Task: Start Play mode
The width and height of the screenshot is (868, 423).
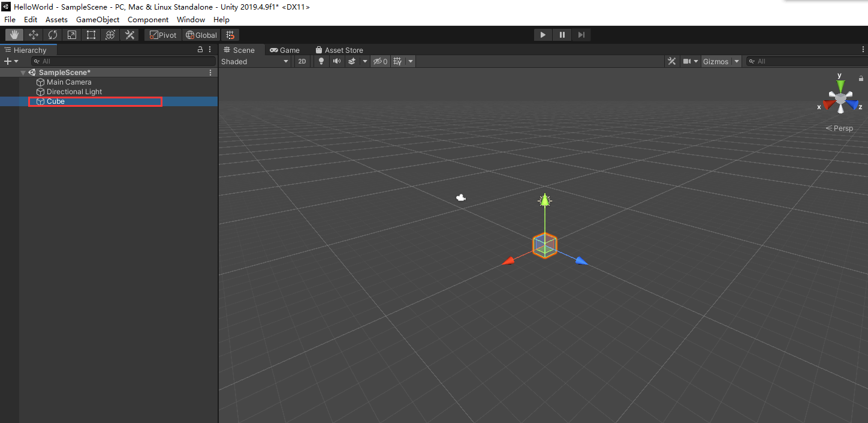Action: coord(543,35)
